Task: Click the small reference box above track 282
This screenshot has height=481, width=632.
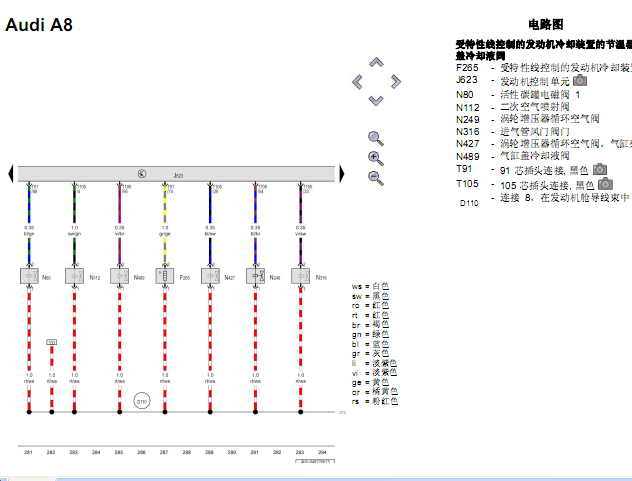Action: 52,342
